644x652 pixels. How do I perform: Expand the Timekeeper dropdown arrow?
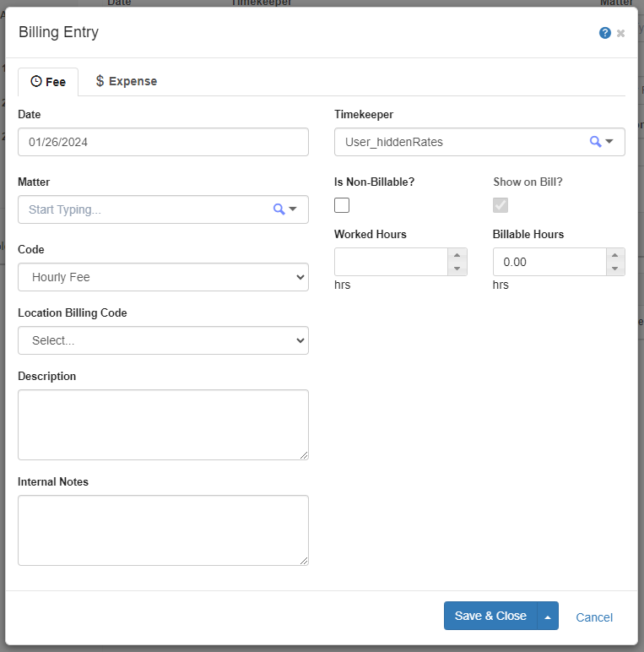pyautogui.click(x=609, y=141)
